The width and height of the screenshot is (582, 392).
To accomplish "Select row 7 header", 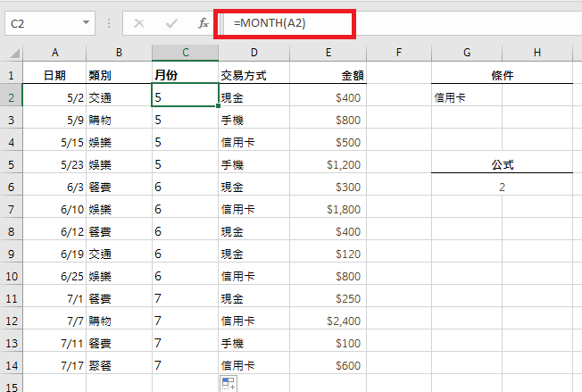I will pos(11,209).
